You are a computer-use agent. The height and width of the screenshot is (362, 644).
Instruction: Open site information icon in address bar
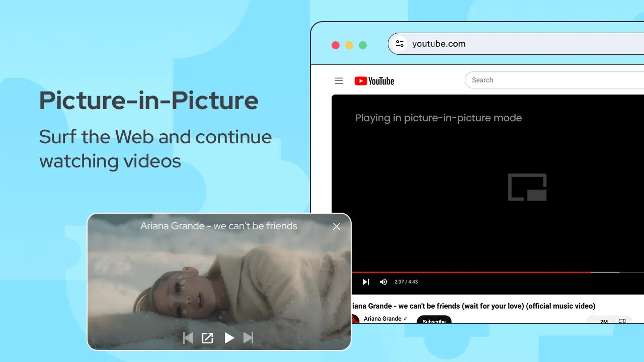pyautogui.click(x=400, y=44)
